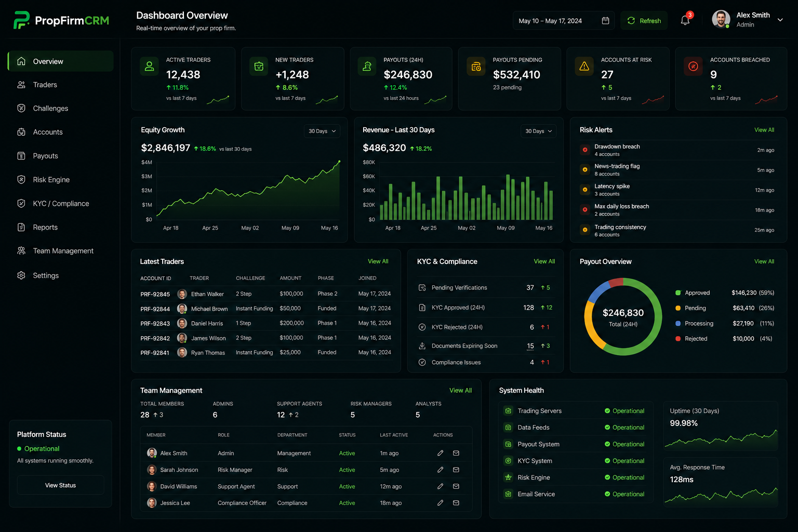
Task: Click the red Rejected legend swatch
Action: pos(678,339)
